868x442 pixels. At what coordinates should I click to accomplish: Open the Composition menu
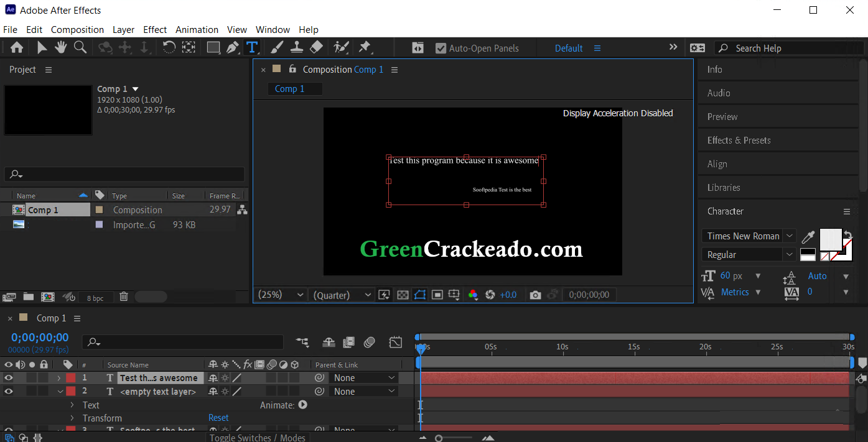[x=77, y=29]
